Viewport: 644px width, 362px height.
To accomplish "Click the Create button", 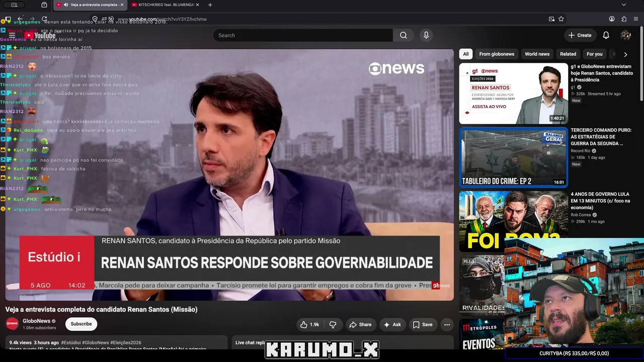I will (x=580, y=35).
